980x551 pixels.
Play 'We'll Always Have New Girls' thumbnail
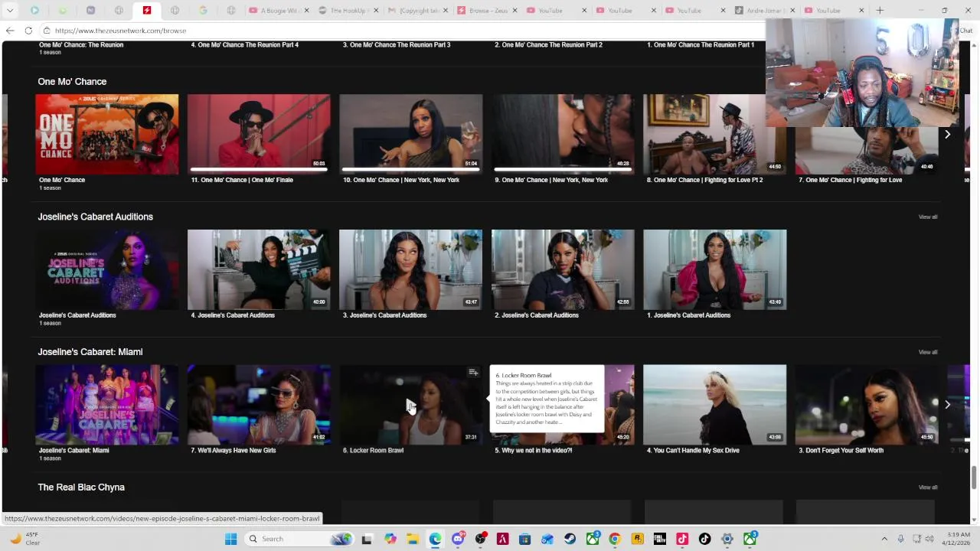(x=259, y=405)
